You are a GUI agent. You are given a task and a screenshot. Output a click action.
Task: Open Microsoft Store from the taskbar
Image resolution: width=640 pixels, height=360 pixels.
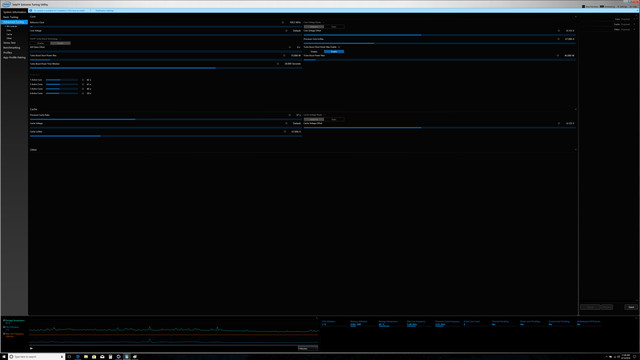tap(94, 357)
